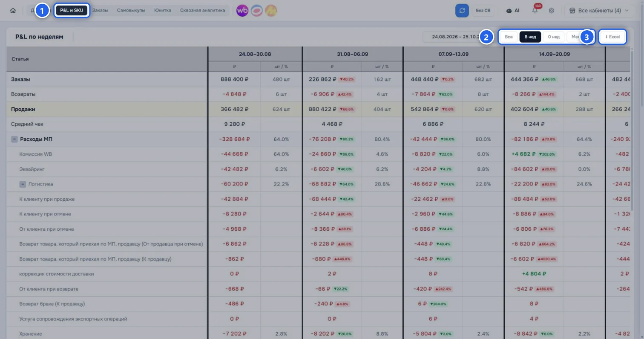Select the "8 нед" period option
Screen dimensions: 644x339
[x=530, y=37]
